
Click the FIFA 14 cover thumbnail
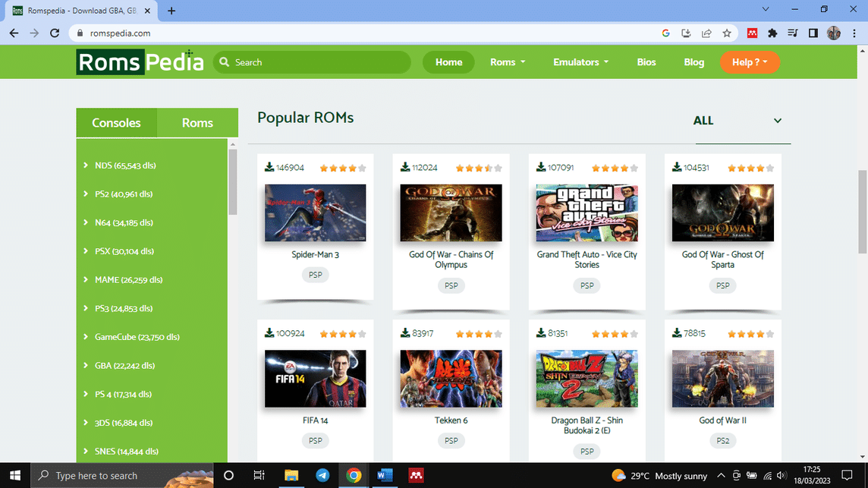click(x=315, y=378)
